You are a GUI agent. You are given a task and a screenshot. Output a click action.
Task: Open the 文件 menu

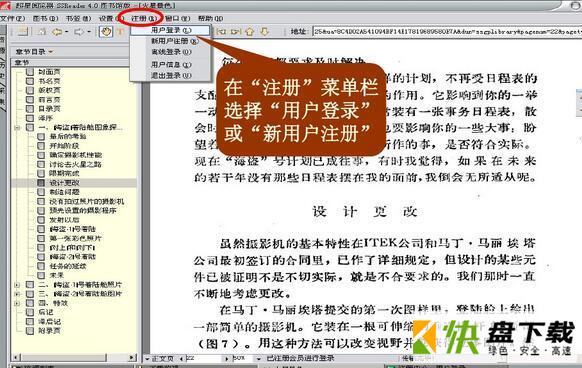pos(13,18)
